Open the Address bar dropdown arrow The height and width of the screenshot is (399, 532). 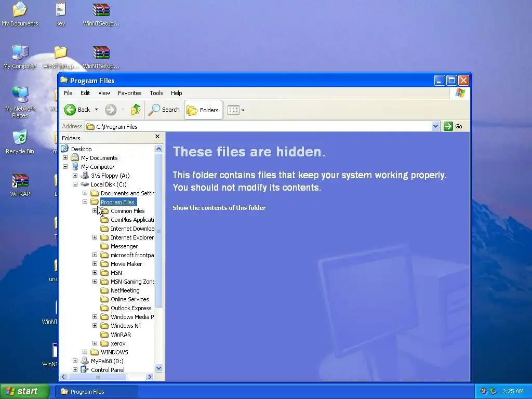pyautogui.click(x=436, y=126)
